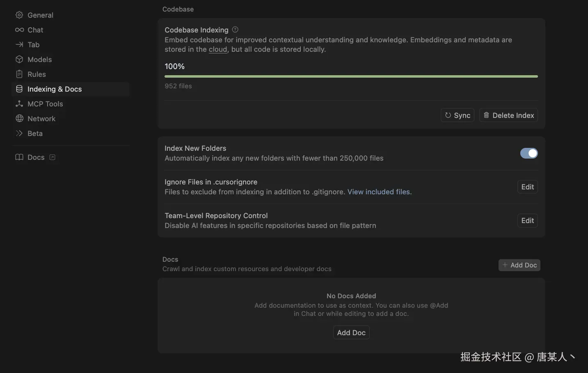Select the Tab settings entry
This screenshot has width=588, height=373.
tap(71, 45)
